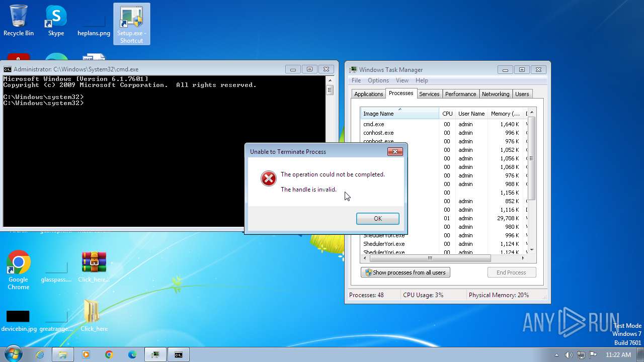This screenshot has height=362, width=644.
Task: Select the devicebin.jpg desktop file
Action: point(19,321)
